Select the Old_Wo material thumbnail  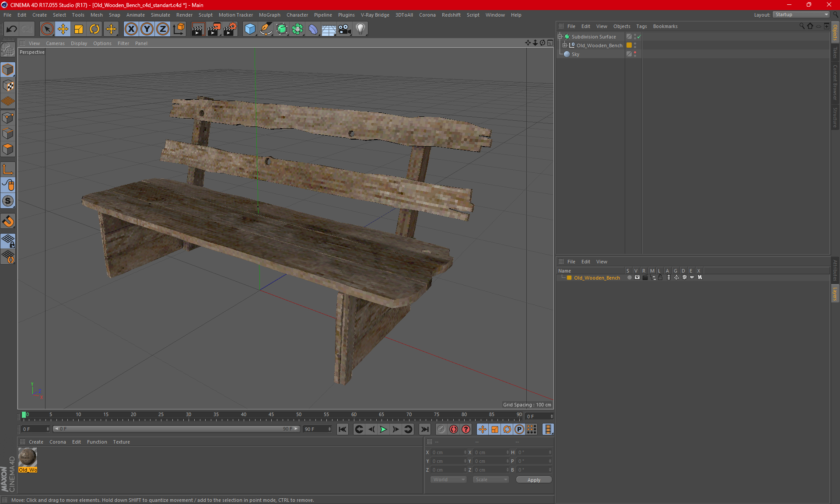(x=28, y=457)
